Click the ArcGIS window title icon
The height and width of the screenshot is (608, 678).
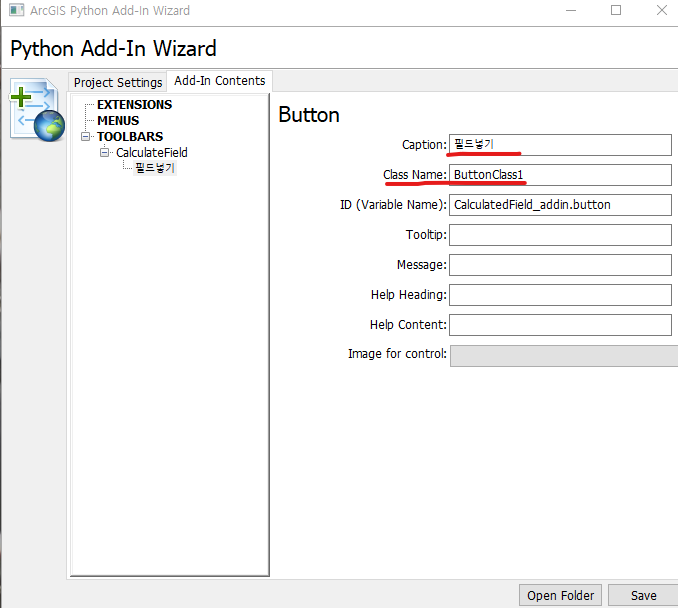tap(16, 10)
